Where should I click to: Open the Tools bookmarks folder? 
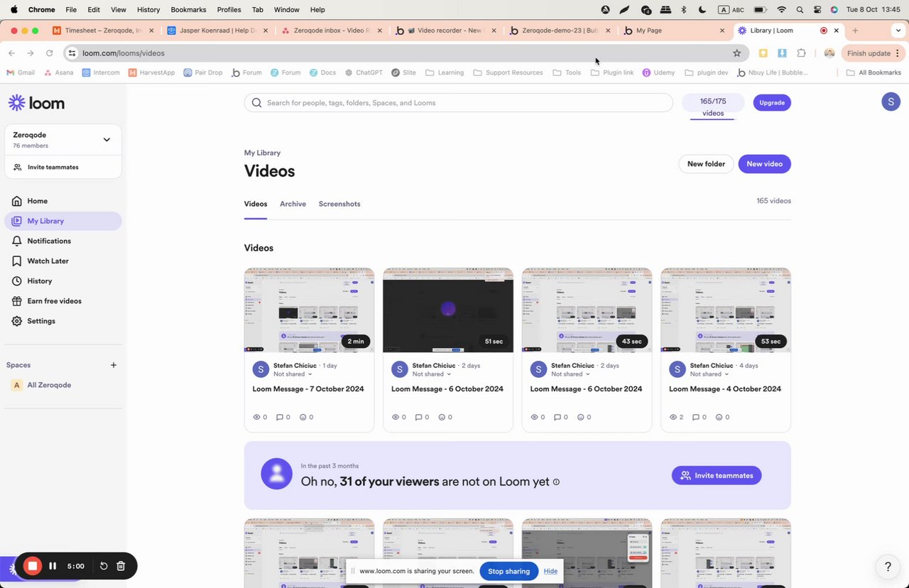click(566, 72)
